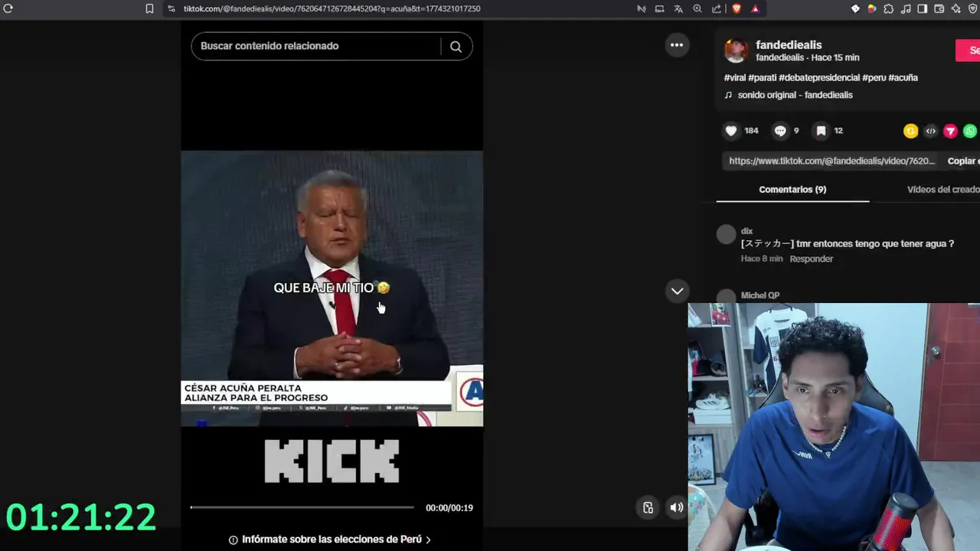This screenshot has height=551, width=980.
Task: Click commenter 'Michel QP' username
Action: (x=759, y=295)
